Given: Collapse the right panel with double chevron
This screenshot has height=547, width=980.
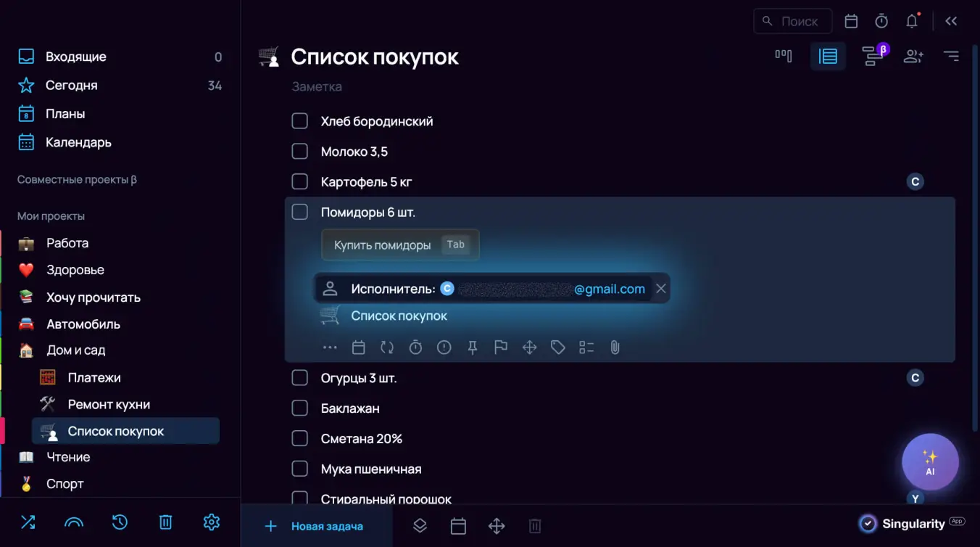Looking at the screenshot, I should click(x=951, y=22).
